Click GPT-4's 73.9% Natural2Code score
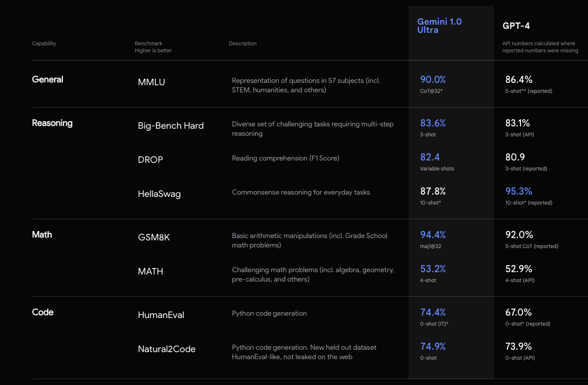The height and width of the screenshot is (385, 588). pos(518,346)
